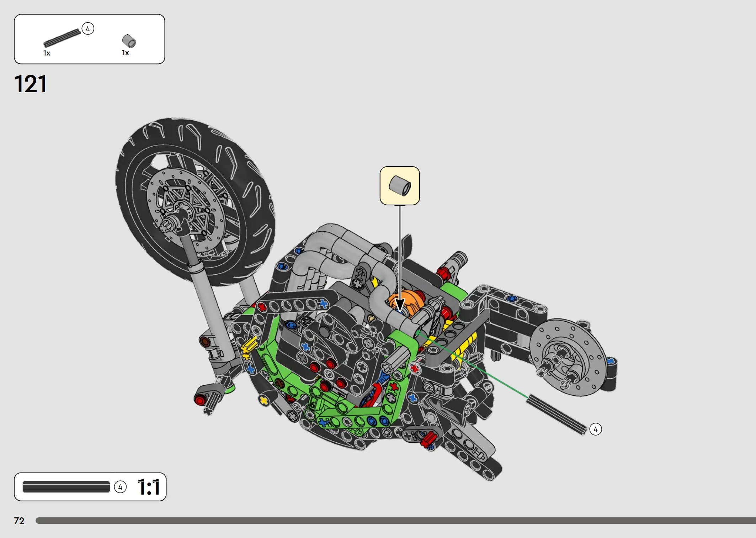The height and width of the screenshot is (538, 756).
Task: Click the page number 72
Action: click(x=19, y=521)
